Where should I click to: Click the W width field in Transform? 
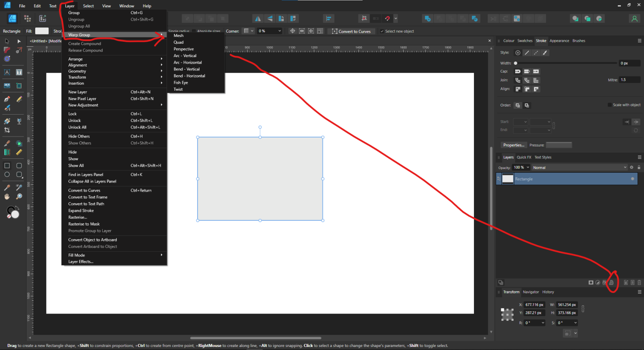pos(567,304)
